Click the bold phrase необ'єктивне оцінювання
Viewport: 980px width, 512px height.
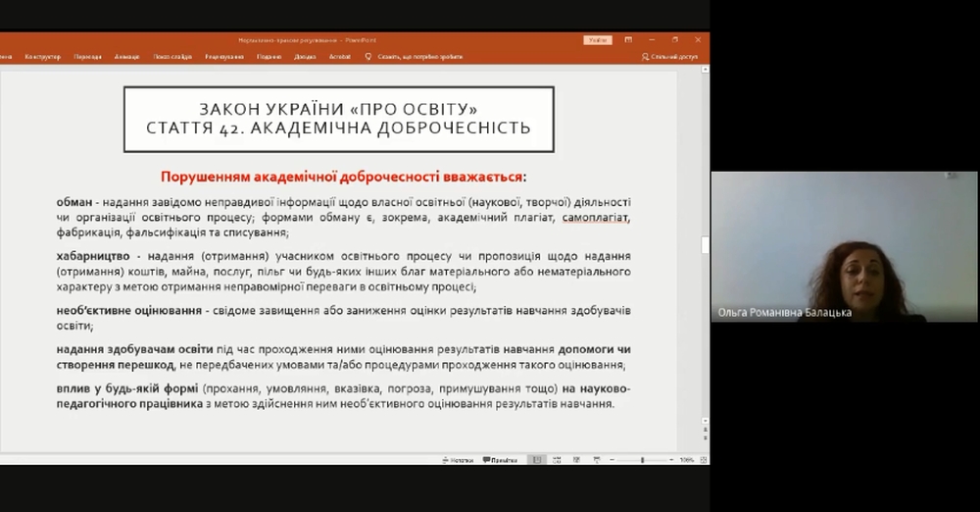click(x=128, y=311)
